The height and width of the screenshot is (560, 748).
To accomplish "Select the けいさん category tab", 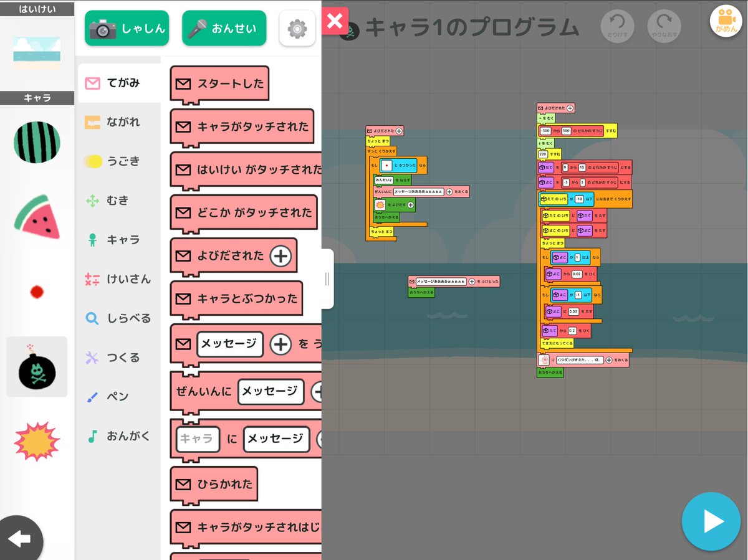I will [x=118, y=279].
